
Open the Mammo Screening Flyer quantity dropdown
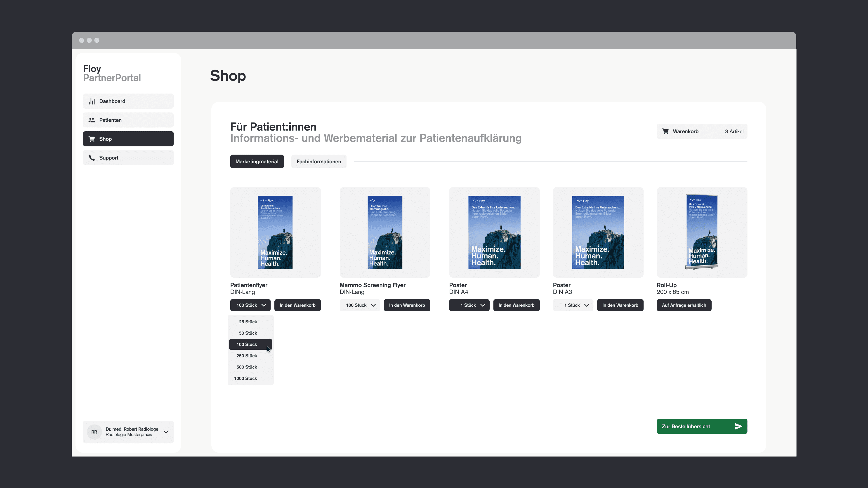tap(360, 305)
